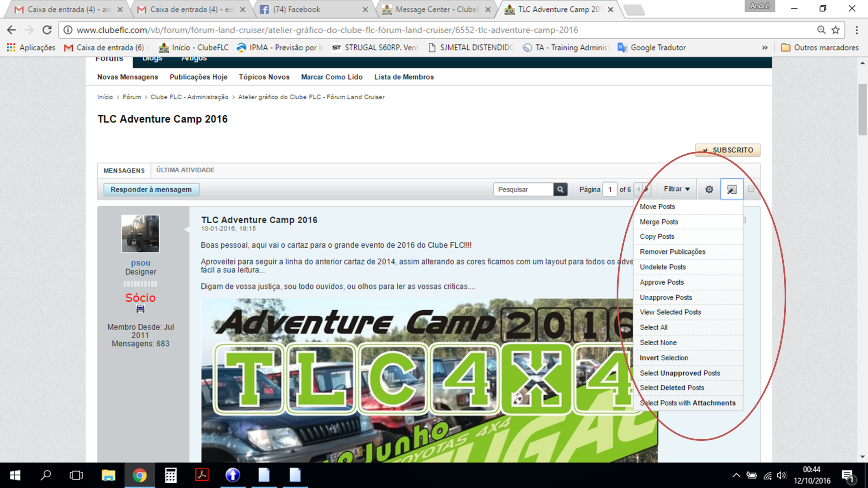Open Novas Mensagens
This screenshot has height=488, width=868.
128,77
